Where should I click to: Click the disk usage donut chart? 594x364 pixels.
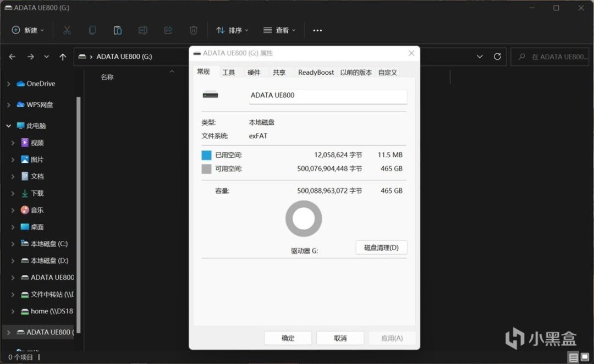coord(304,219)
